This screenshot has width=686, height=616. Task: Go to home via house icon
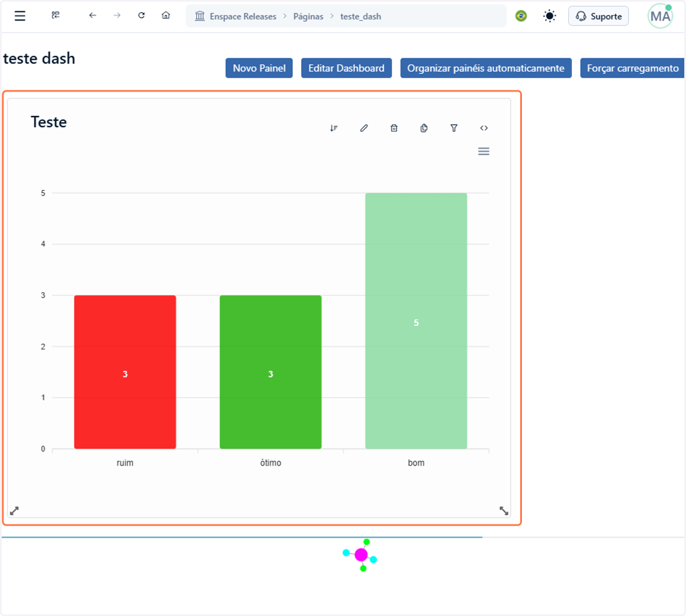click(166, 15)
